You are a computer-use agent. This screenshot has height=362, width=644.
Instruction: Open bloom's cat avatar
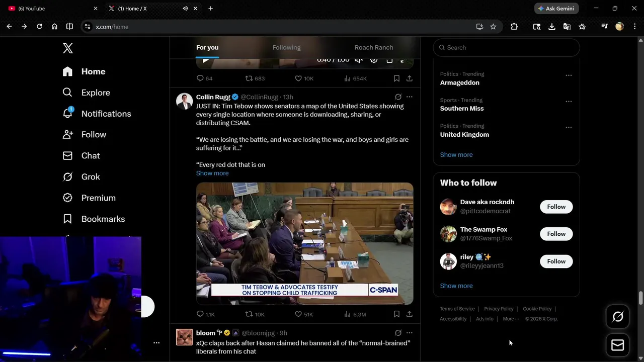pos(185,337)
